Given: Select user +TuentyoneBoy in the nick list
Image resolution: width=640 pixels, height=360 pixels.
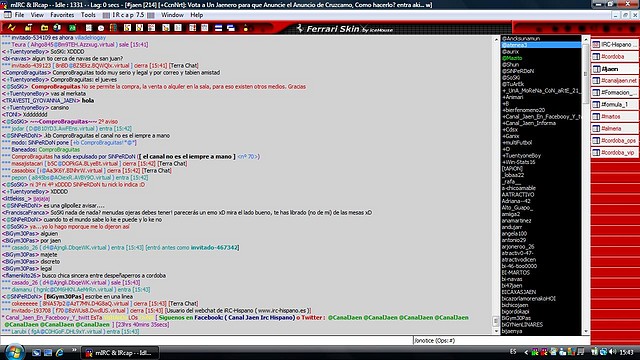Looking at the screenshot, I should pyautogui.click(x=521, y=156).
